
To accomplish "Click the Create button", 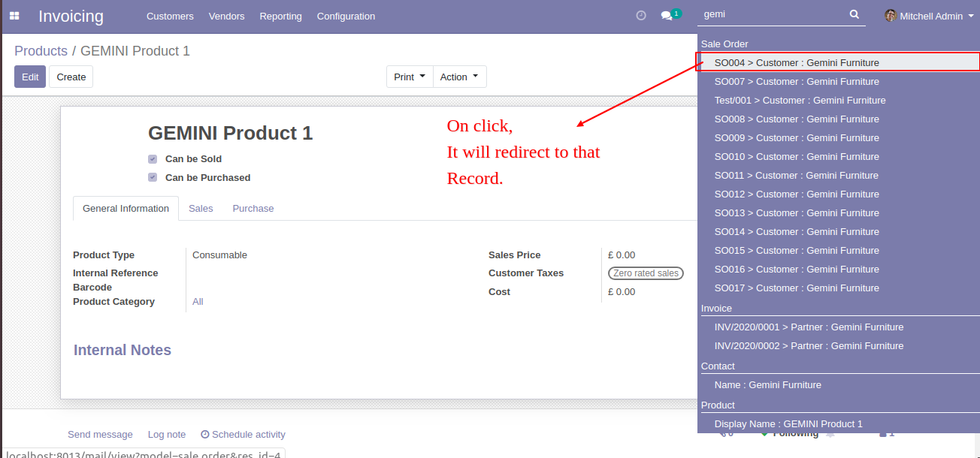I will click(71, 77).
